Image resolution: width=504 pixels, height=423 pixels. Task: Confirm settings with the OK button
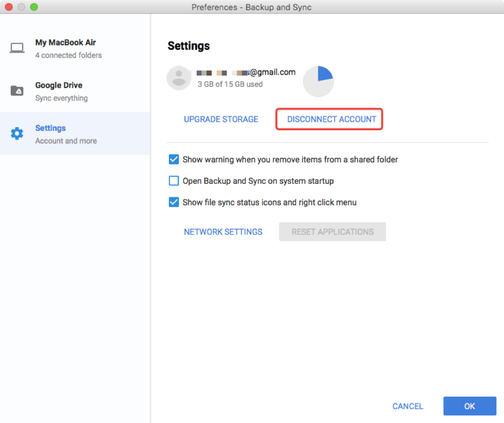point(469,406)
